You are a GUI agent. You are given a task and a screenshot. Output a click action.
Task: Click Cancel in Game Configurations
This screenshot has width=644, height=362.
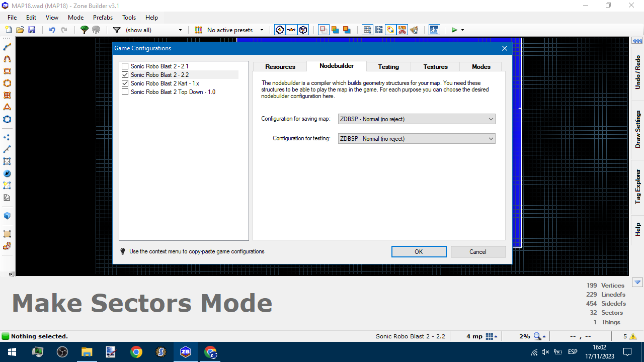point(478,252)
